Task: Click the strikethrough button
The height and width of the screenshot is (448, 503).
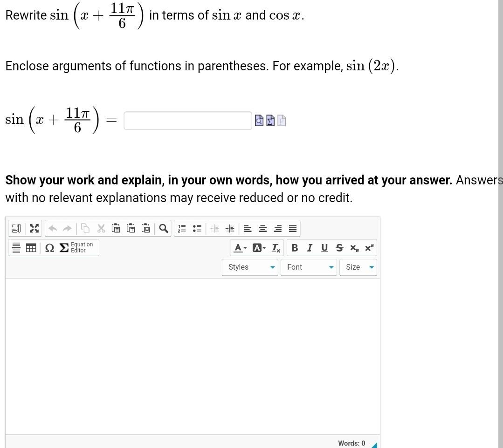Action: [x=339, y=248]
